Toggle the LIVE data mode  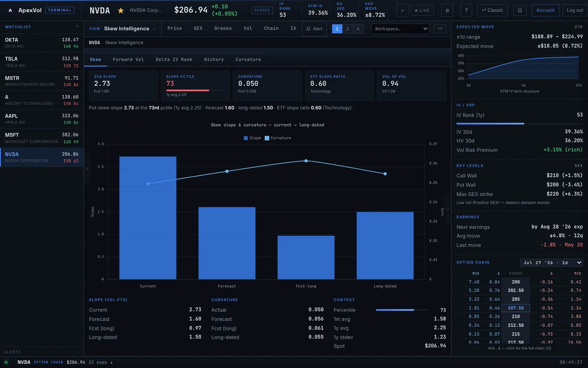422,11
